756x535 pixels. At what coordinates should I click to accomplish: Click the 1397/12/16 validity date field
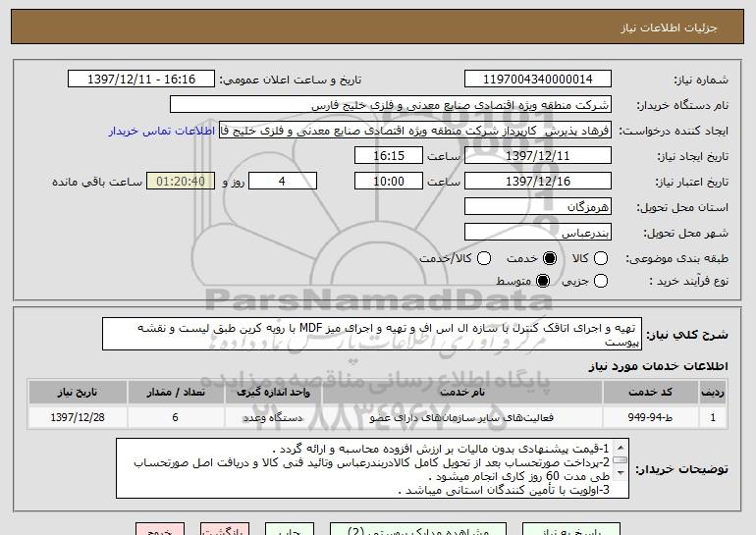(x=538, y=182)
